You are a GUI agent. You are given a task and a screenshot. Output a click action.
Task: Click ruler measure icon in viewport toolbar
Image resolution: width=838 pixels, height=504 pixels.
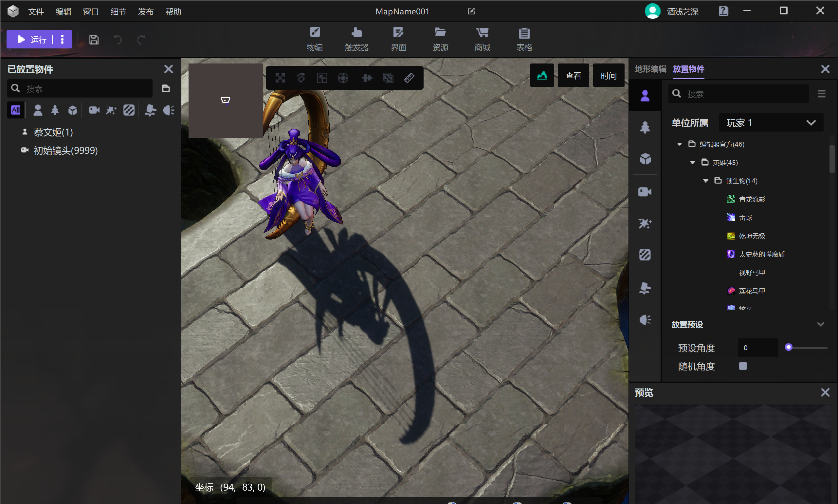[x=409, y=78]
